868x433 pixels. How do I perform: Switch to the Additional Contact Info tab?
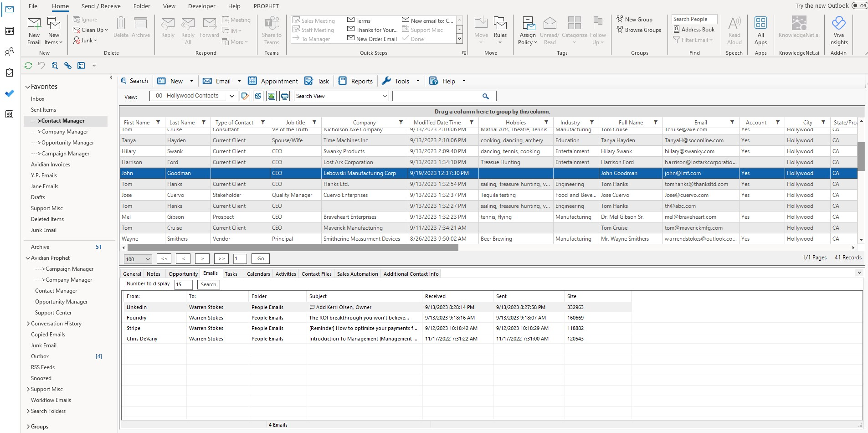(x=411, y=274)
